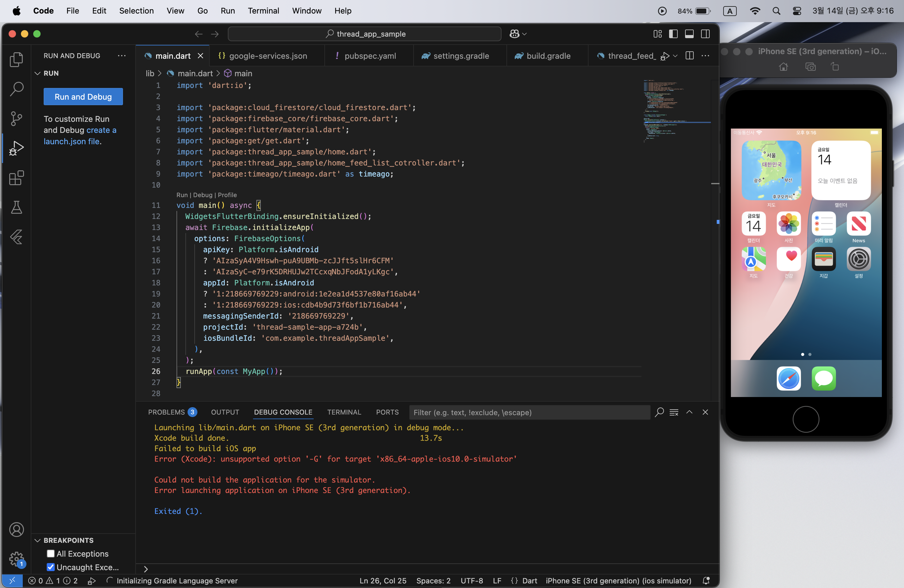
Task: Click the Debug code lens above main
Action: coord(202,195)
